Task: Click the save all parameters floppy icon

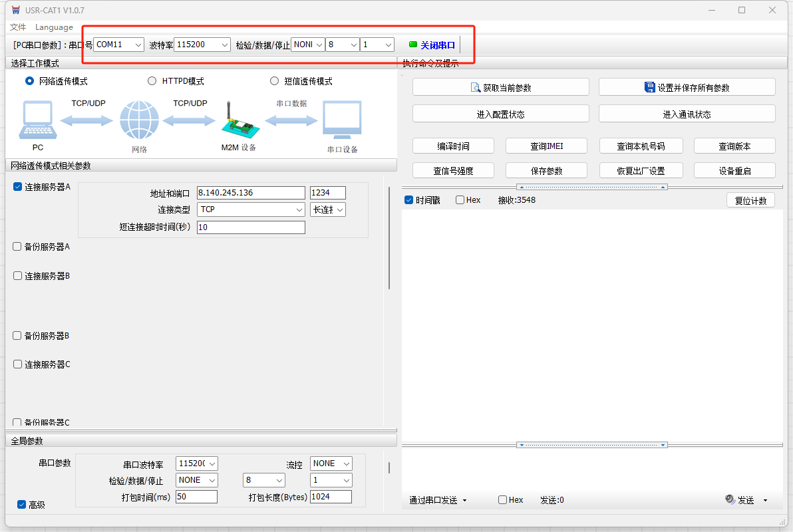Action: (x=650, y=87)
